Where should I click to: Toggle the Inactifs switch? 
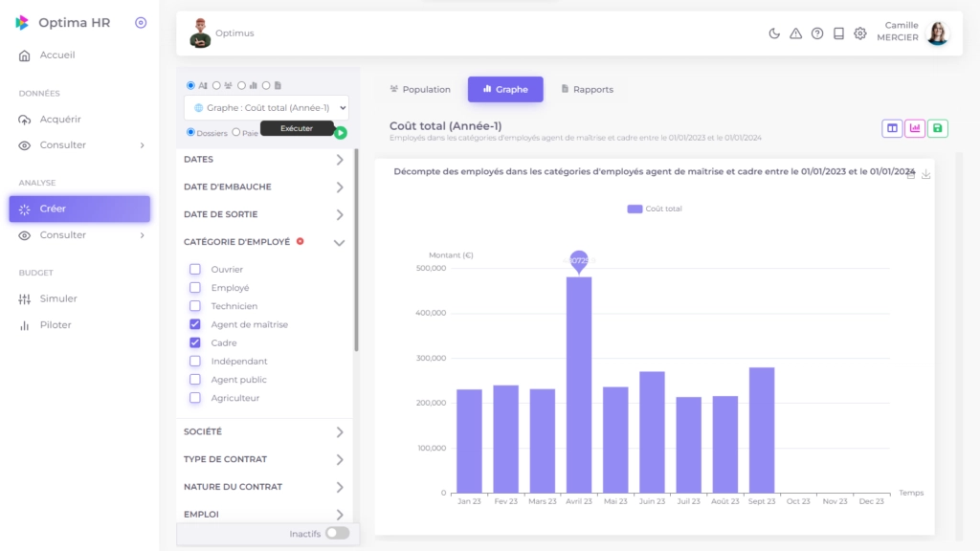click(x=337, y=533)
